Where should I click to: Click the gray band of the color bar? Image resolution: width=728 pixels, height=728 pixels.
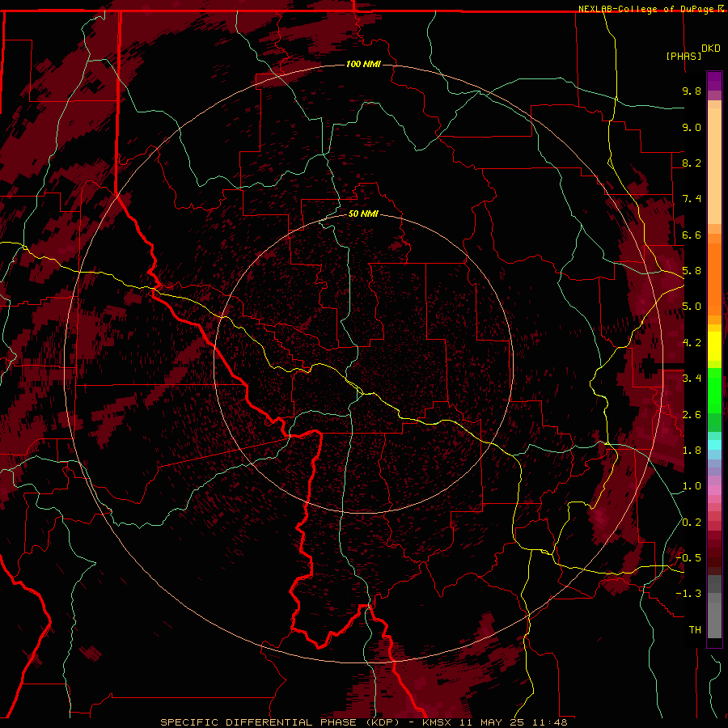[714, 606]
